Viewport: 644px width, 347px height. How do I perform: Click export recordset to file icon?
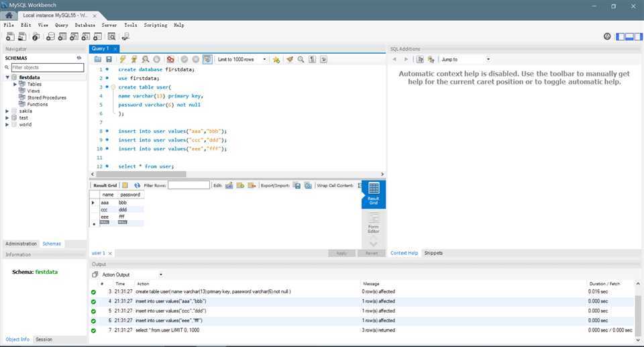coord(297,185)
